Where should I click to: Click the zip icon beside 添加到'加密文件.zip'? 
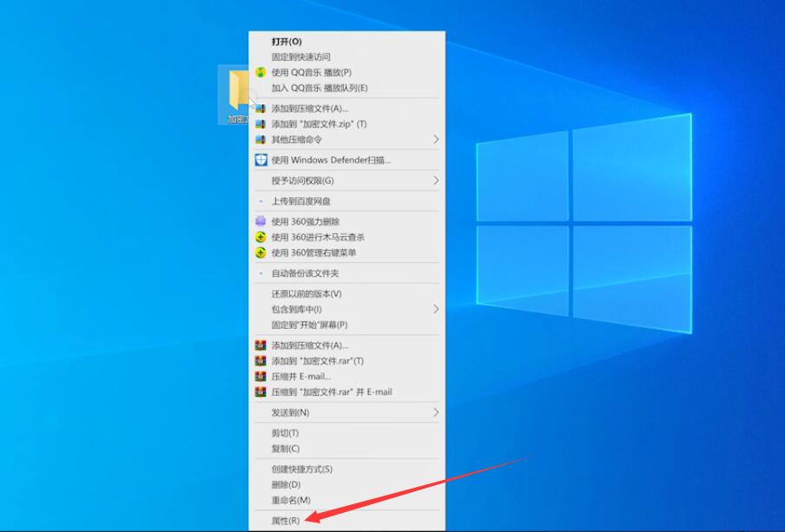coord(261,122)
